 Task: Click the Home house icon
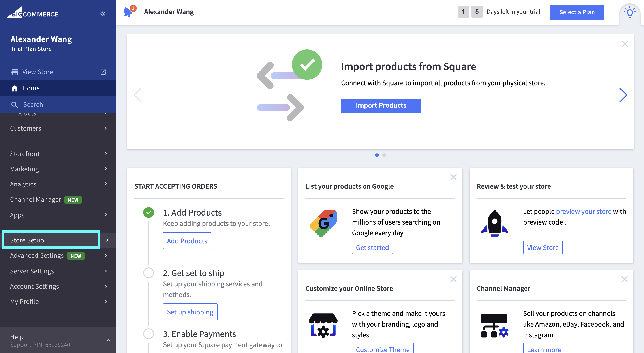pyautogui.click(x=15, y=88)
